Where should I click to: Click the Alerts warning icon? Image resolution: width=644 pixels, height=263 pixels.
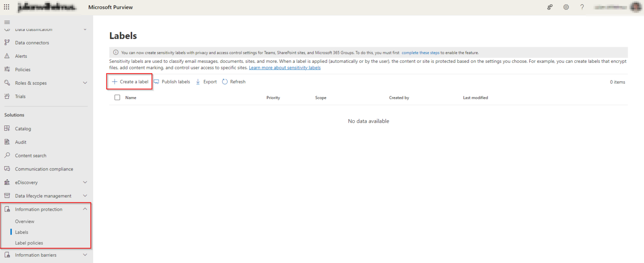click(x=7, y=56)
